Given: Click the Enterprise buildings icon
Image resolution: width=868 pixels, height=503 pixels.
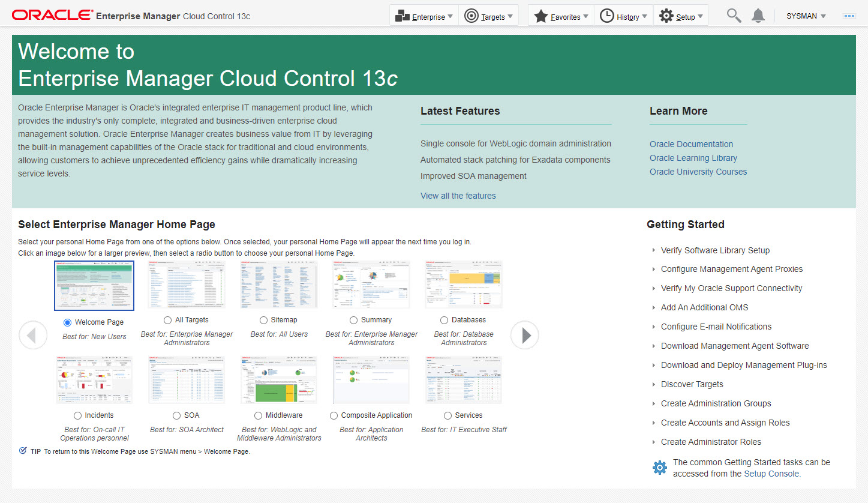Looking at the screenshot, I should pos(402,16).
